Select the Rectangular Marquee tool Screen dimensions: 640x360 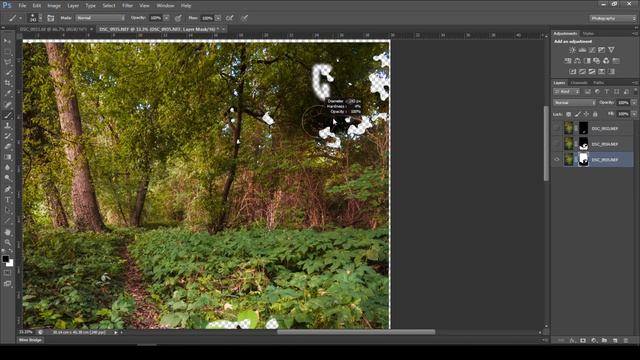tap(7, 52)
